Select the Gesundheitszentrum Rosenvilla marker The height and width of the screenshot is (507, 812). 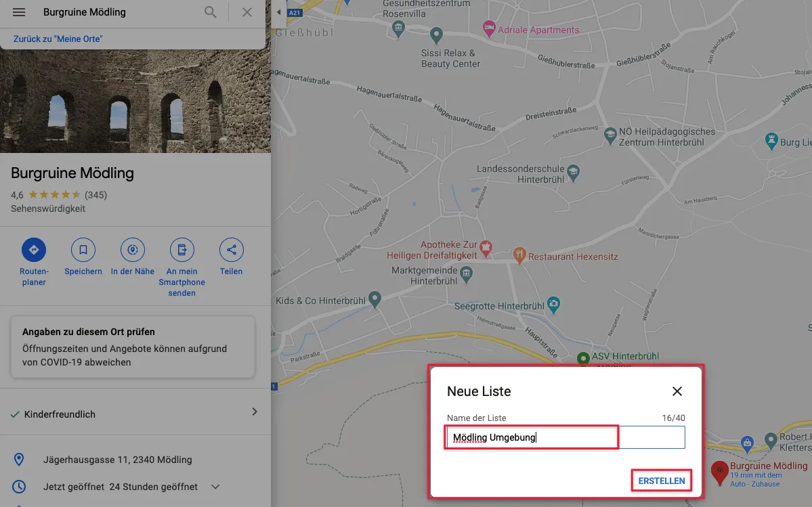tap(398, 28)
